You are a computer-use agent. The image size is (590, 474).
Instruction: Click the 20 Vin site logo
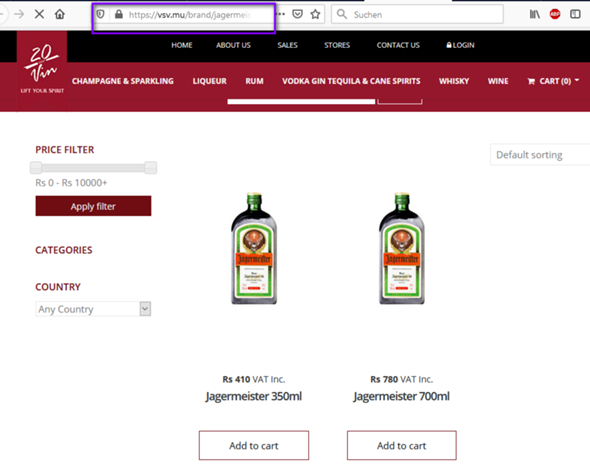click(x=42, y=69)
